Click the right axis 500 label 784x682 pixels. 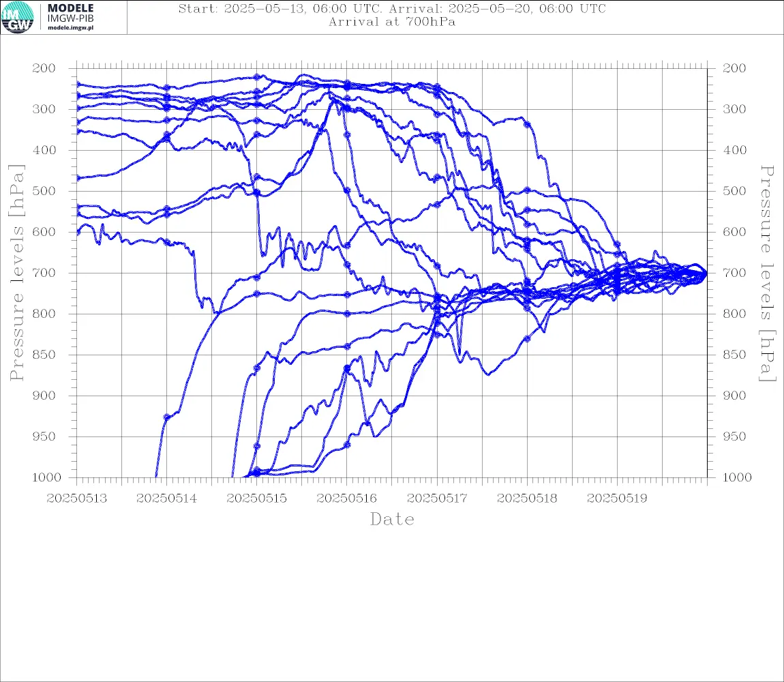734,191
